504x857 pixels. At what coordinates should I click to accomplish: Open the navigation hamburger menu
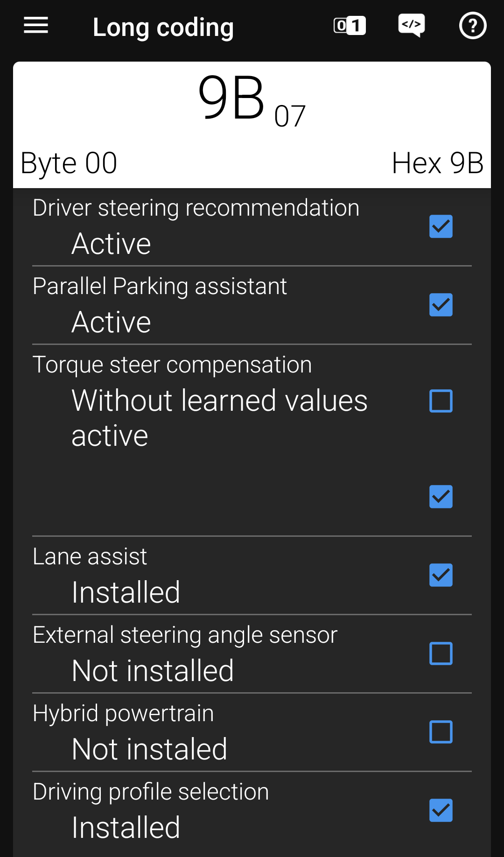tap(35, 26)
